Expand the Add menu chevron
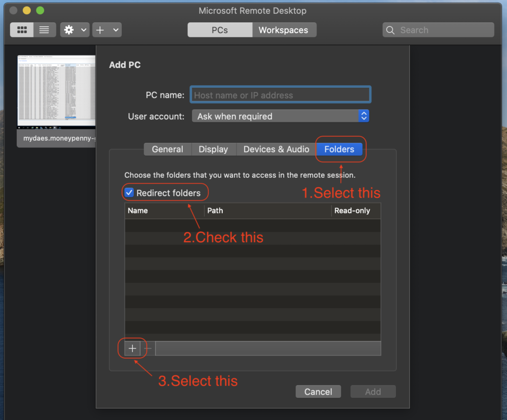Screen dimensions: 507x420 click(116, 30)
